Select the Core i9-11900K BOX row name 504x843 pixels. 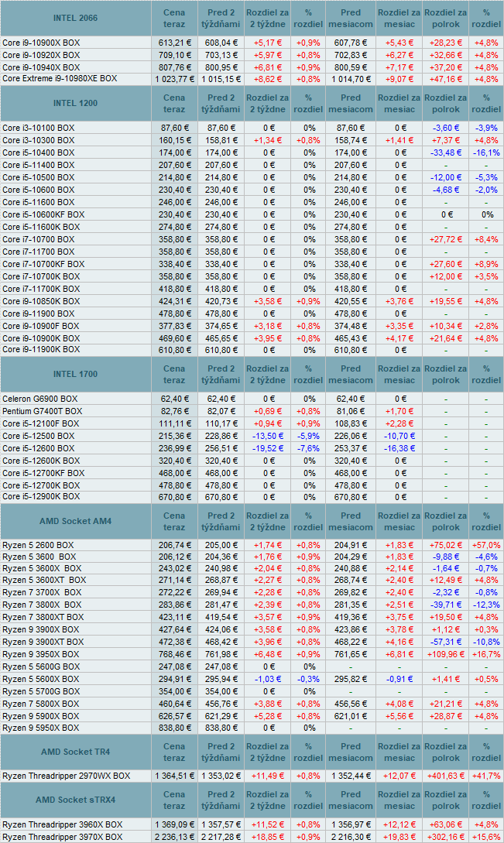(41, 349)
